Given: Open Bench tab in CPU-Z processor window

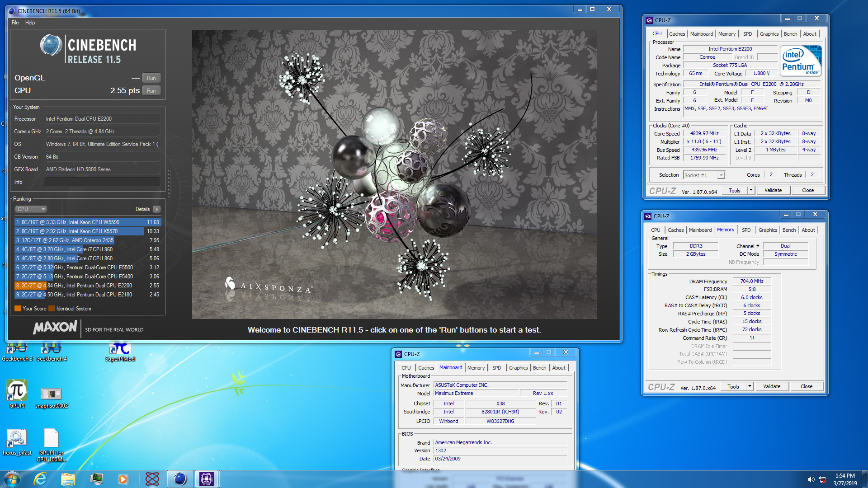Looking at the screenshot, I should [790, 34].
